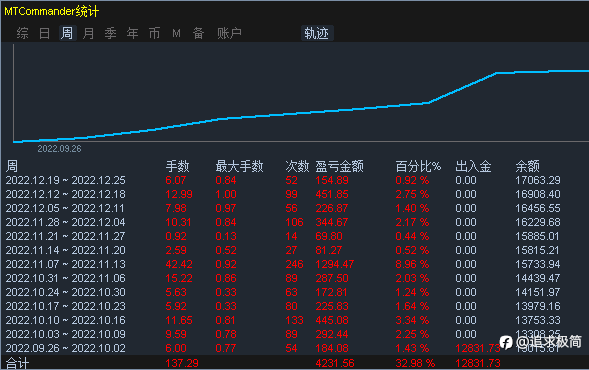The image size is (589, 370).
Task: Click the 最大手数 column header
Action: pyautogui.click(x=239, y=166)
